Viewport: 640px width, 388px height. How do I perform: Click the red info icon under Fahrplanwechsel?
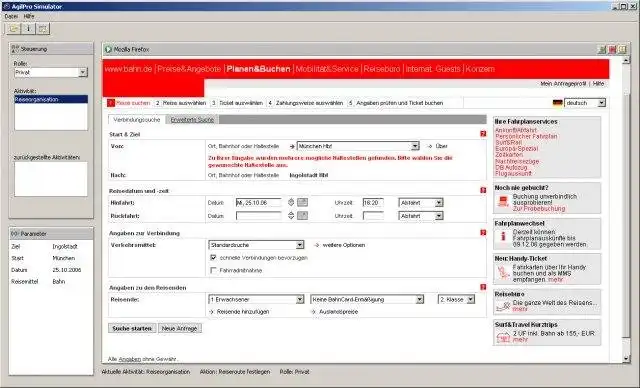(x=503, y=236)
